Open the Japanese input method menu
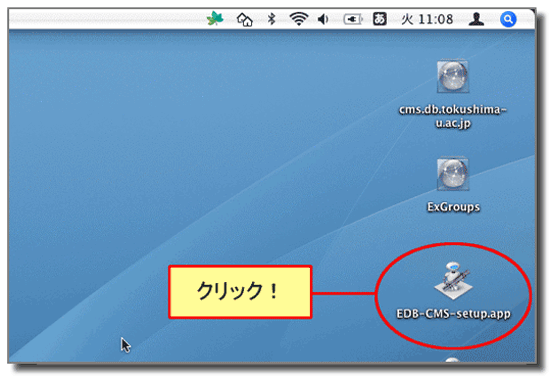Screen dimensions: 550x377 pos(380,19)
